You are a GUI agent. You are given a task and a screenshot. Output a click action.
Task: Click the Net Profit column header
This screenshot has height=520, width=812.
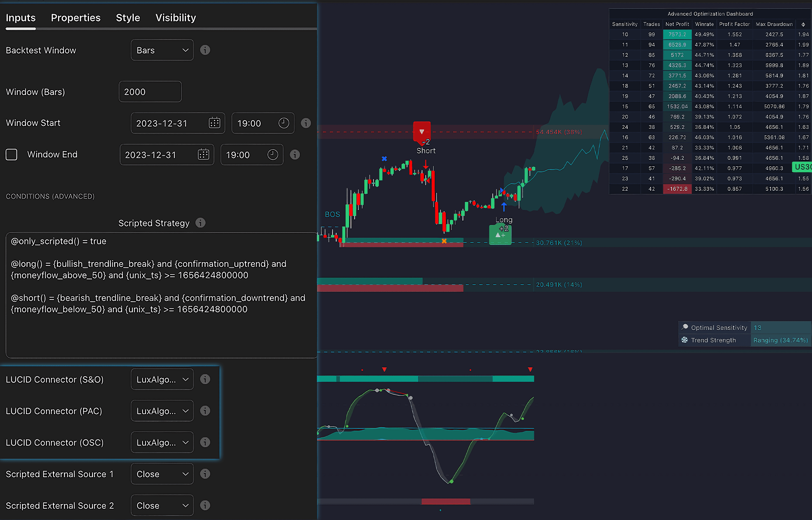pos(677,24)
